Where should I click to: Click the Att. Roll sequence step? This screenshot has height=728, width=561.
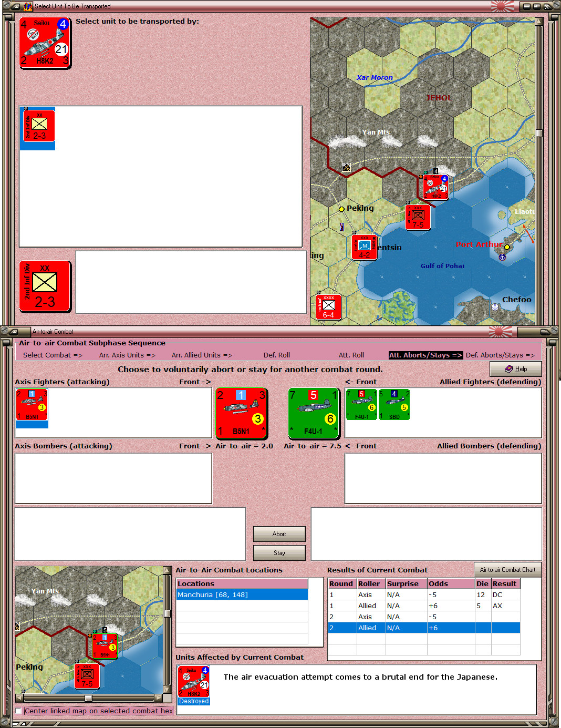[x=351, y=355]
